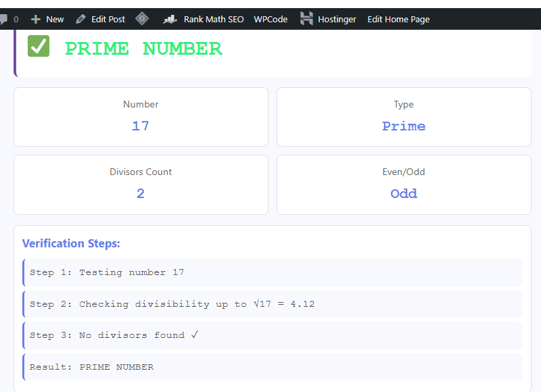Screen dimensions: 541x392
Task: Select WPCode in the admin bar
Action: pyautogui.click(x=270, y=19)
